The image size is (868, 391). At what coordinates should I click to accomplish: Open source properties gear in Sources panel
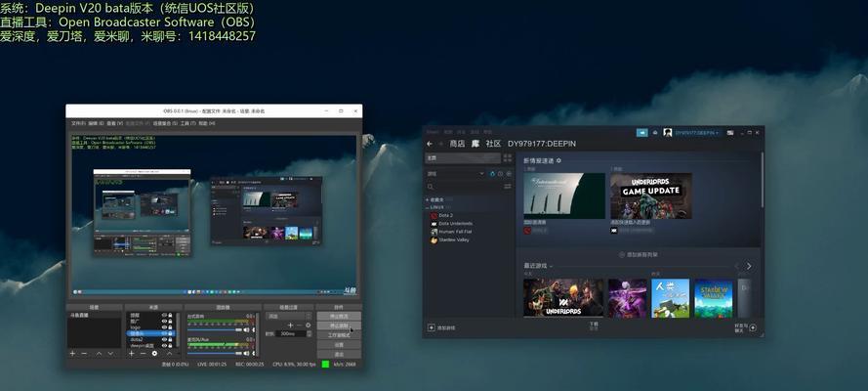(x=154, y=353)
